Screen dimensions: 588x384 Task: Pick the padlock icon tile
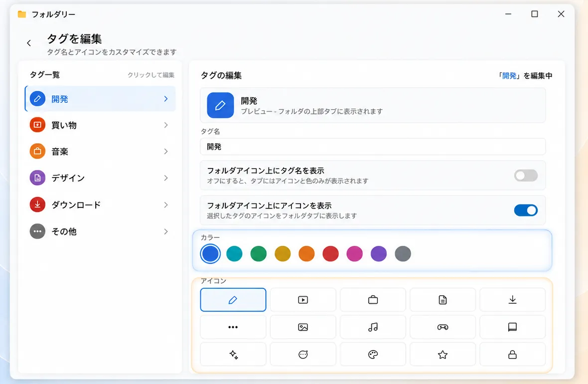[512, 355]
